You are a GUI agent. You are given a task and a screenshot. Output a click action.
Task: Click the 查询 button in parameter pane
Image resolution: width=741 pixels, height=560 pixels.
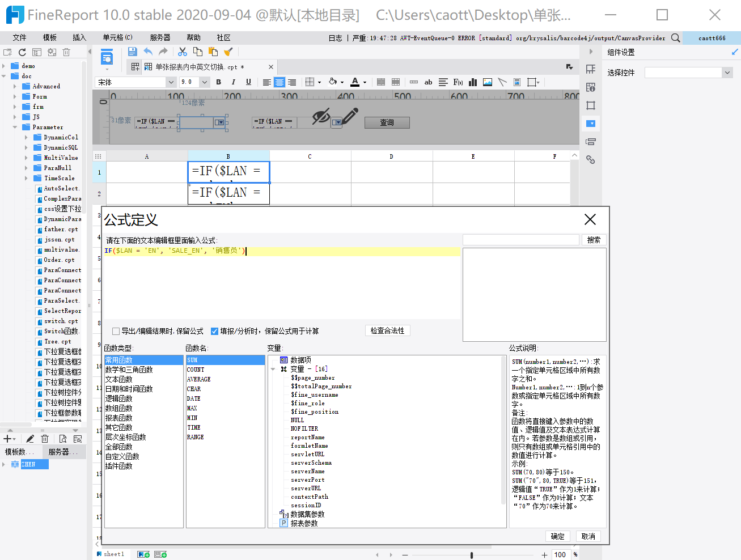(x=387, y=122)
